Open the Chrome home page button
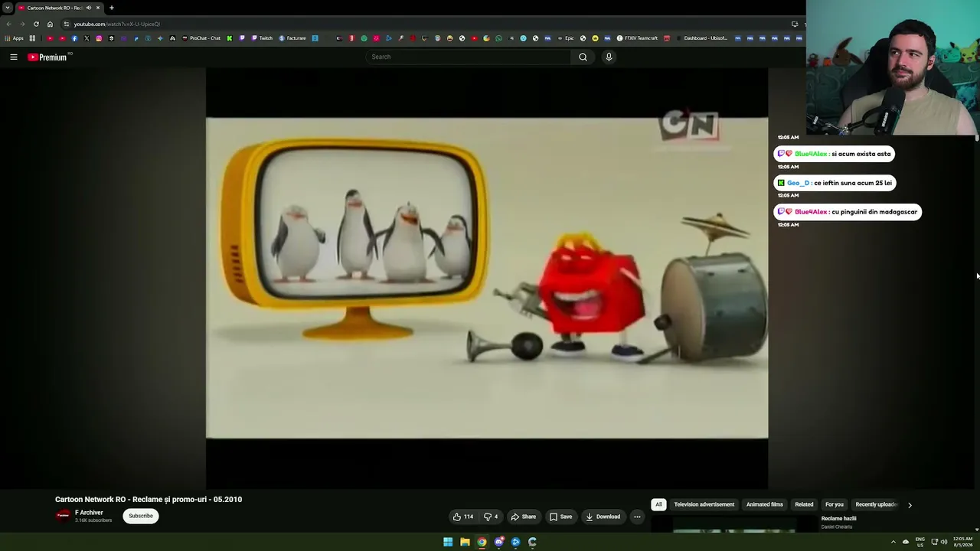Viewport: 980px width, 551px height. (50, 24)
